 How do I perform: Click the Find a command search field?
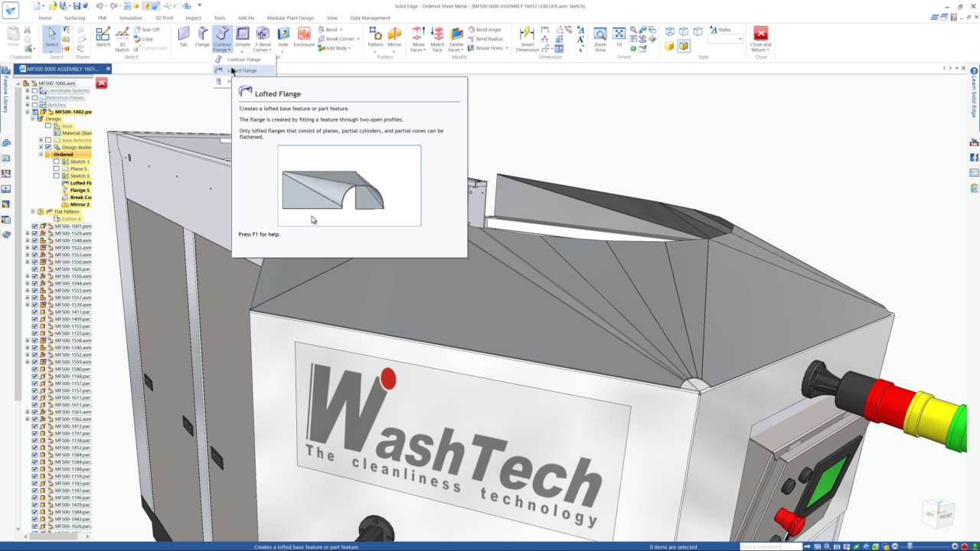(769, 546)
